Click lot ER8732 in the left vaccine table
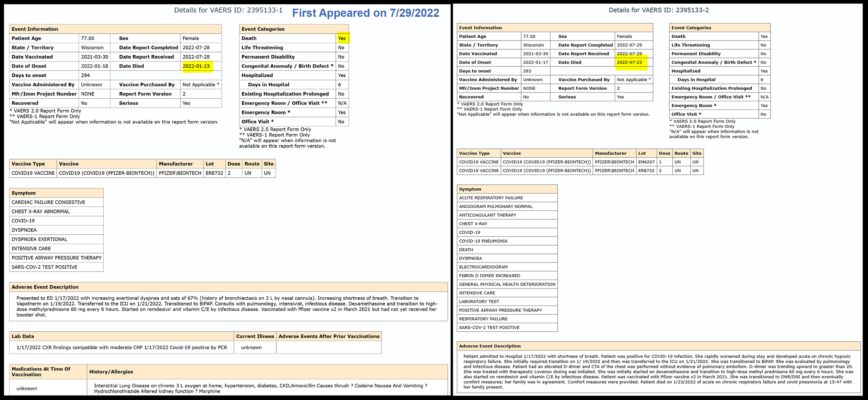 [x=214, y=173]
